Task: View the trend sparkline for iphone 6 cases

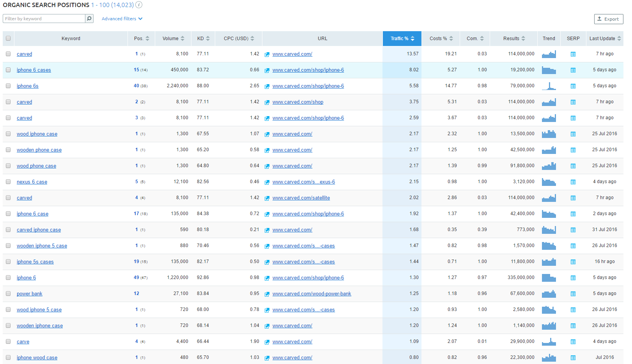Action: click(x=549, y=70)
